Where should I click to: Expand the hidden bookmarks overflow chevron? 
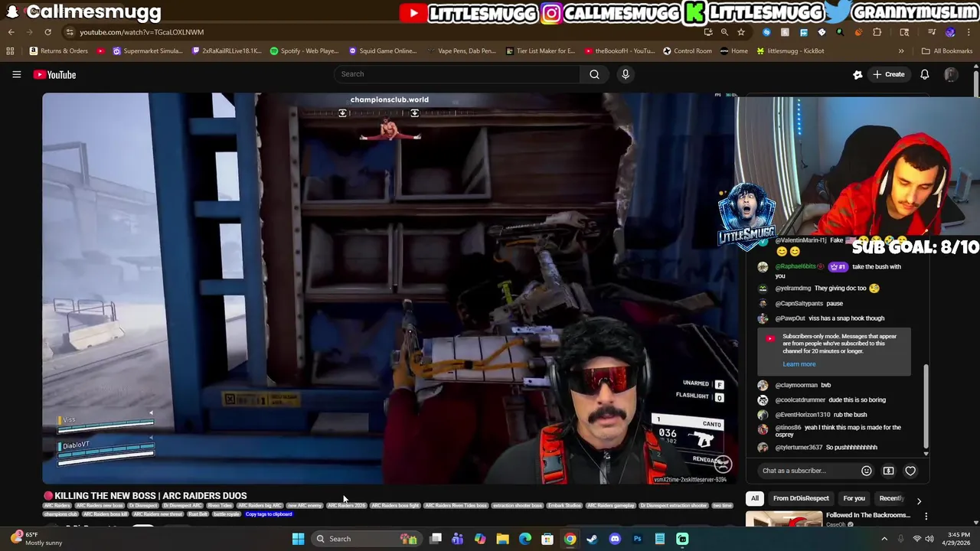(901, 51)
